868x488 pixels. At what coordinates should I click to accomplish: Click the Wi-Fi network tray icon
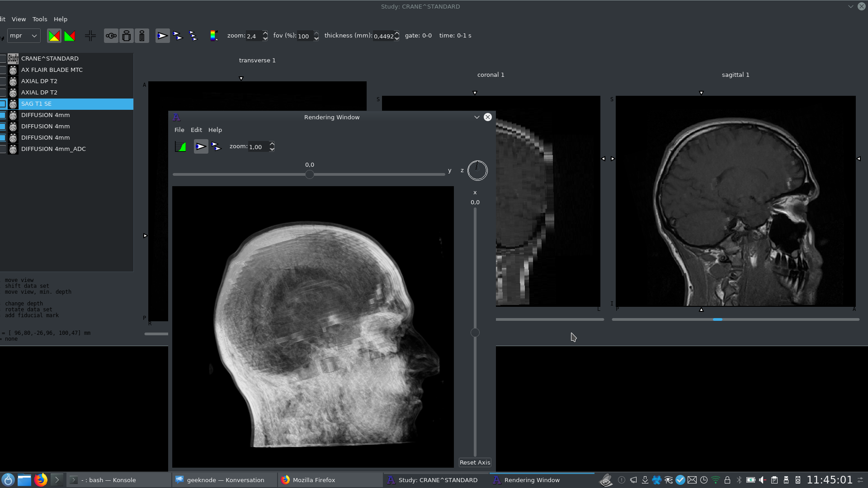tap(716, 480)
